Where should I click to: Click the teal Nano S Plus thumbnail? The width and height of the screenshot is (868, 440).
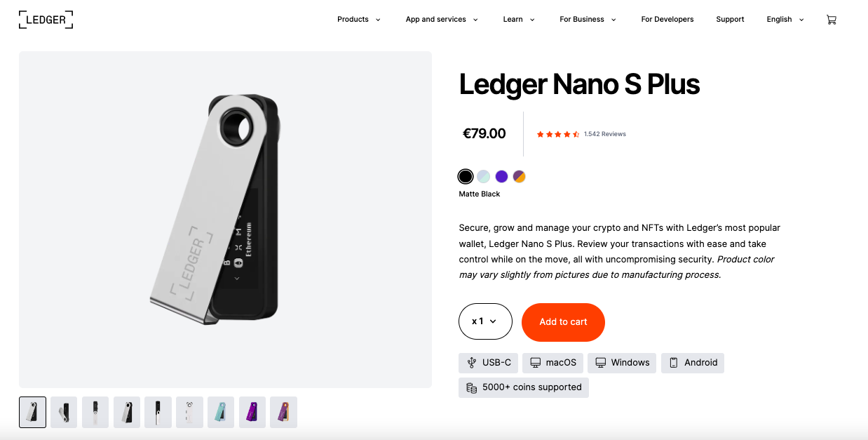coord(220,412)
